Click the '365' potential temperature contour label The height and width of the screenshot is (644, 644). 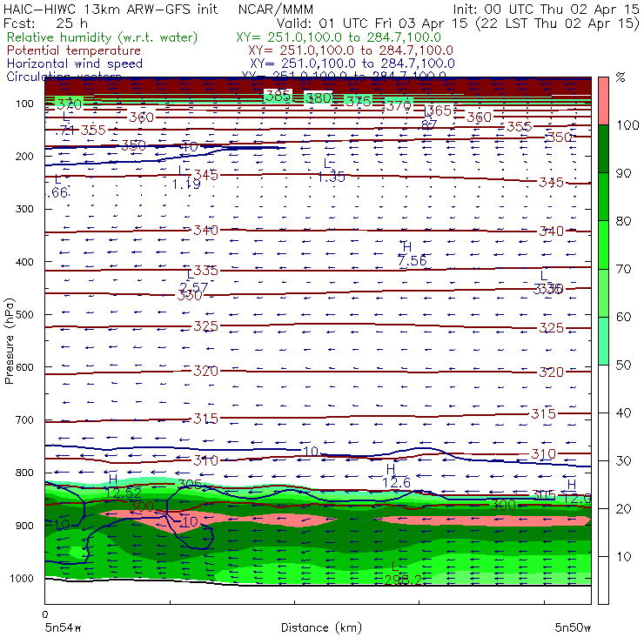point(439,111)
